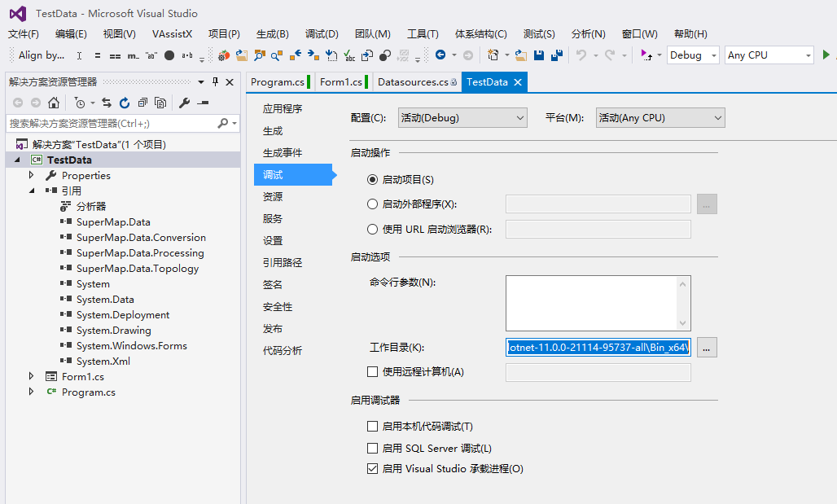Click the find references binoculars-style icon
The width and height of the screenshot is (837, 504).
260,55
